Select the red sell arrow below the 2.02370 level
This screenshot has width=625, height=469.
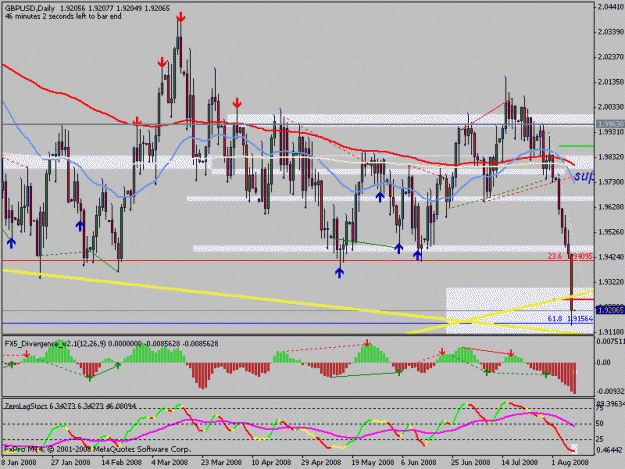[x=162, y=62]
